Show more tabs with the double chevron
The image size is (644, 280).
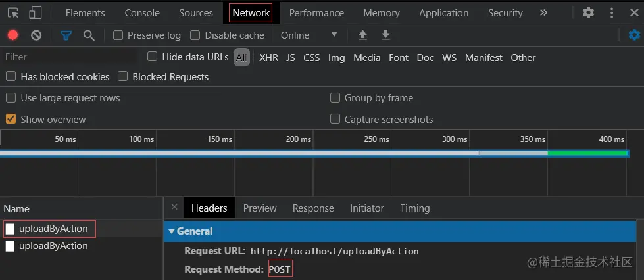click(543, 12)
